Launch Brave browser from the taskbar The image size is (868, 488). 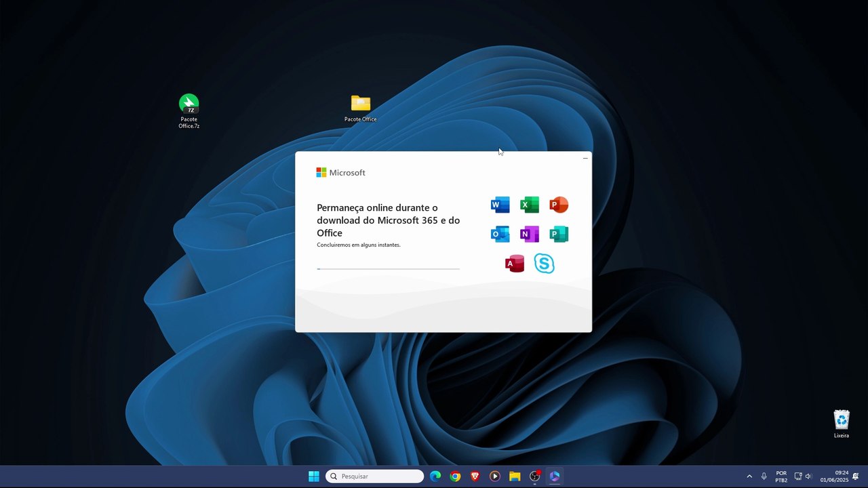[475, 476]
